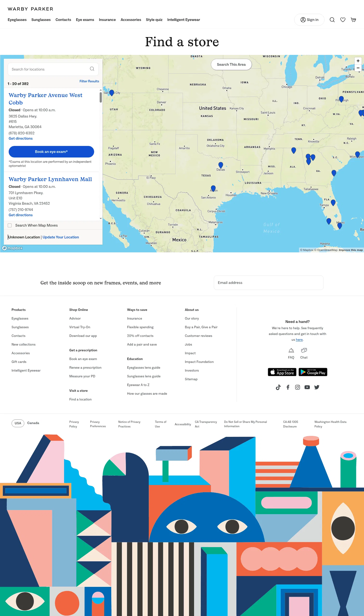The width and height of the screenshot is (364, 616).
Task: Book an eye exam at Avenue West Cobb
Action: coord(51,152)
